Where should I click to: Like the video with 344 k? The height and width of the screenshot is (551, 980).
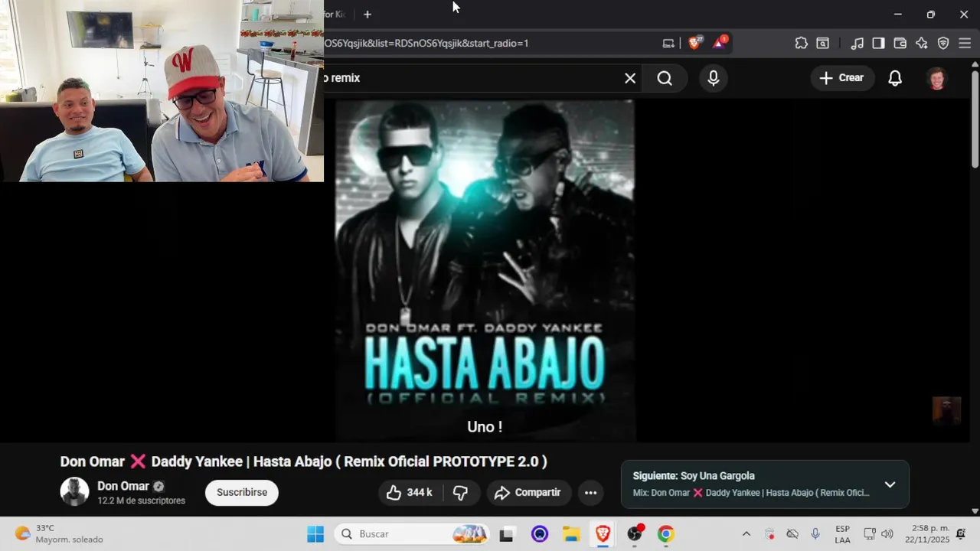409,493
